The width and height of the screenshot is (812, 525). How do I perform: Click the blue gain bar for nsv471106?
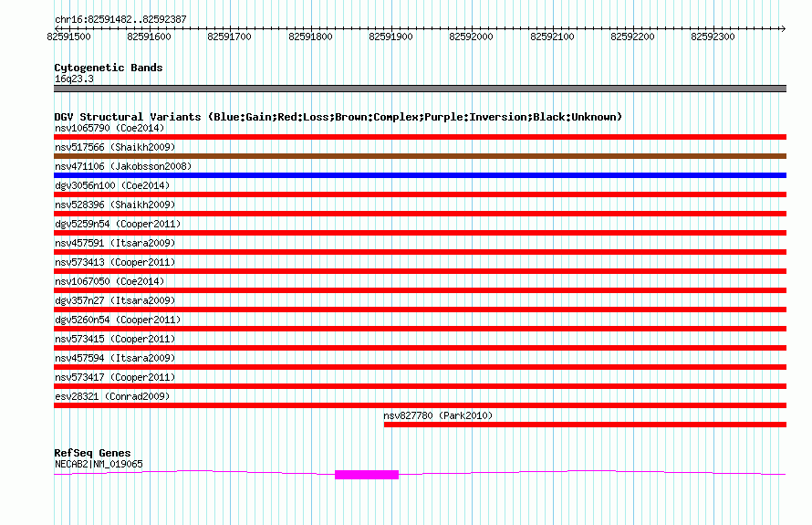coord(420,175)
